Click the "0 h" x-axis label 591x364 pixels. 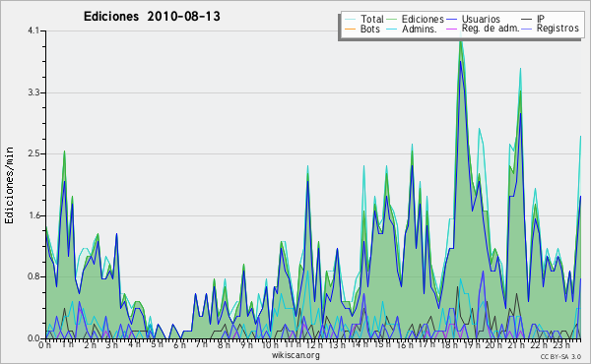point(45,345)
